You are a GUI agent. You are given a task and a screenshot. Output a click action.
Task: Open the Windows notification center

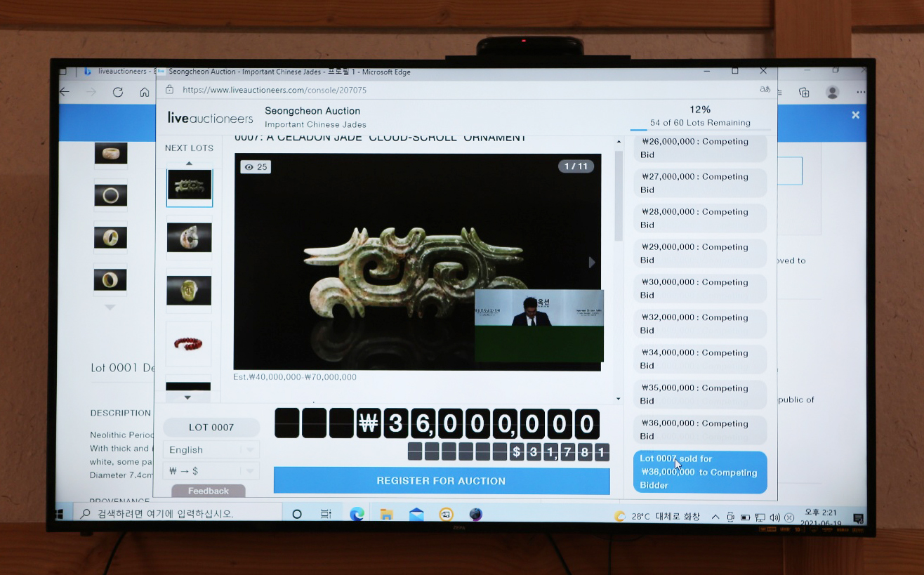coord(858,518)
